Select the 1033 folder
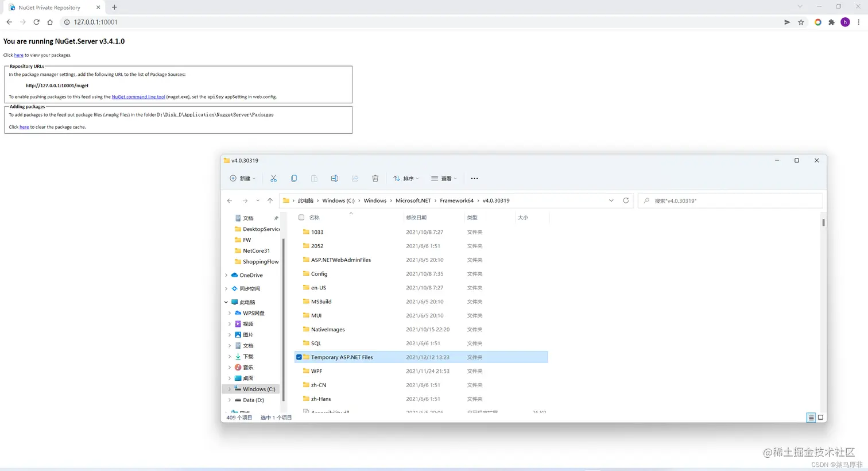868x471 pixels. [317, 232]
